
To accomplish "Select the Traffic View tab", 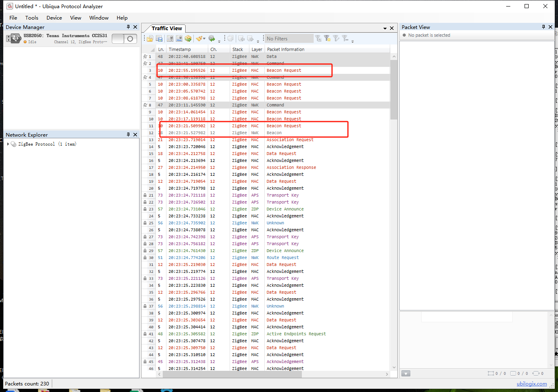I will [x=167, y=28].
